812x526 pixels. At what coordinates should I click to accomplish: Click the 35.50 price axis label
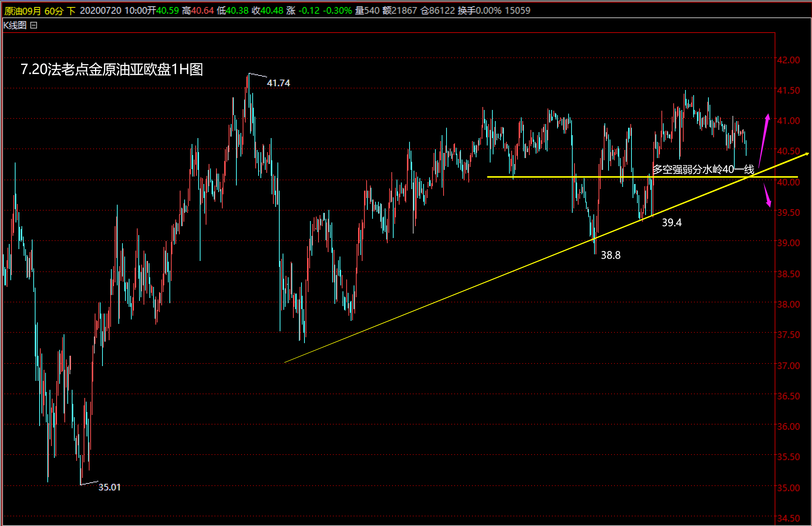pyautogui.click(x=788, y=457)
